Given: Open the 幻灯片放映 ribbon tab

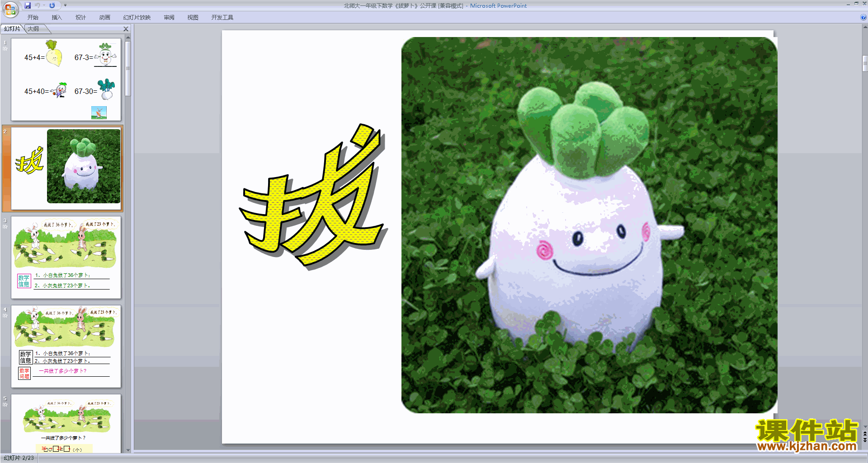Looking at the screenshot, I should (137, 18).
